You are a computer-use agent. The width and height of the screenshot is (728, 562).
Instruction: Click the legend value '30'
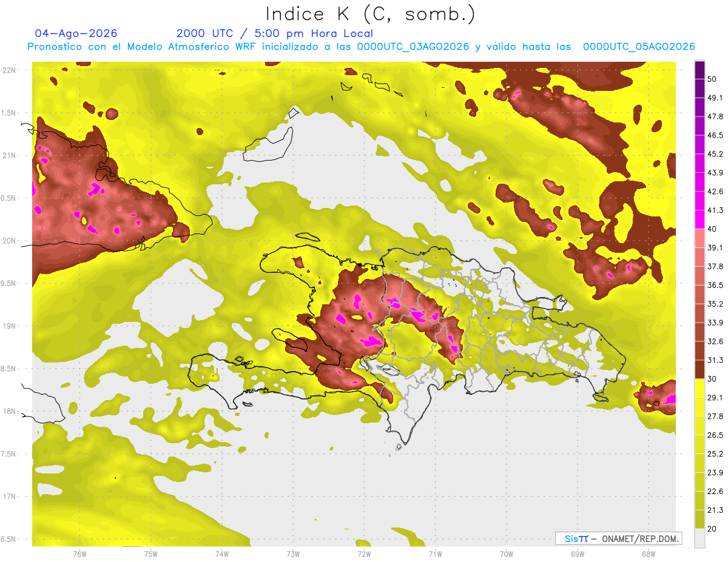[712, 378]
